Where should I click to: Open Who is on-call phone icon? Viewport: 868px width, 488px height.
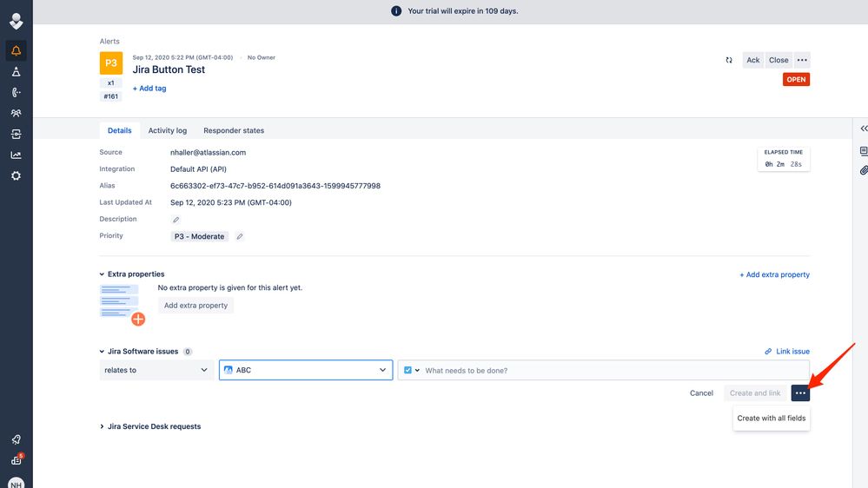pos(16,92)
